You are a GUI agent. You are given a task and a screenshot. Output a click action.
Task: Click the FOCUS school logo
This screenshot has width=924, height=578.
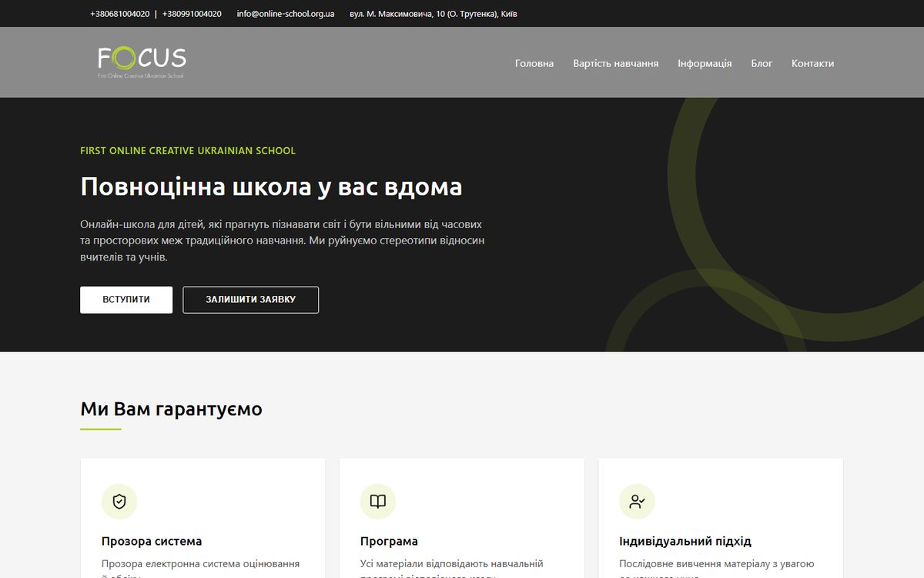pos(142,62)
